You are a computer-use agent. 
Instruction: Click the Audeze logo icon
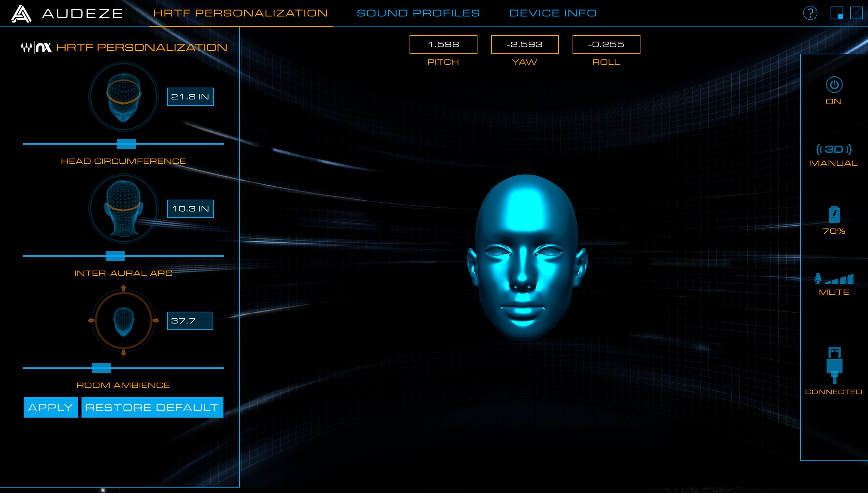pyautogui.click(x=21, y=14)
